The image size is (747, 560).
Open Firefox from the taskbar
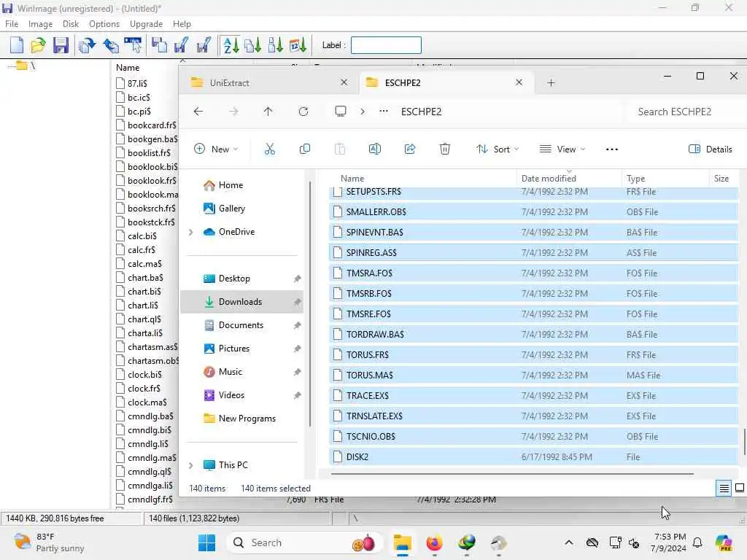click(434, 542)
